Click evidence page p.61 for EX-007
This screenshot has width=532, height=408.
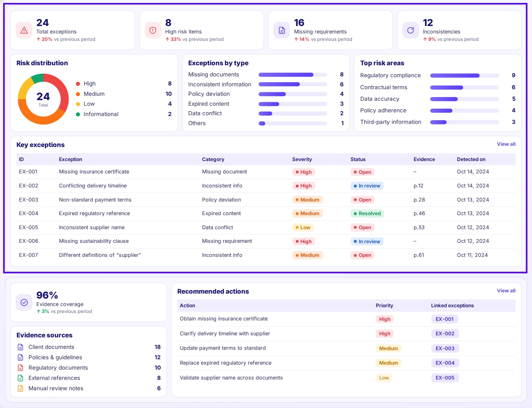pos(419,255)
